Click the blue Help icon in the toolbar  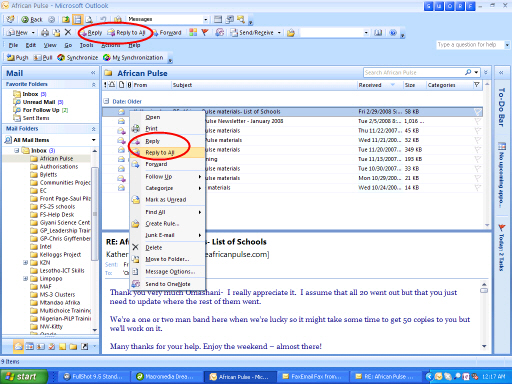click(x=393, y=33)
